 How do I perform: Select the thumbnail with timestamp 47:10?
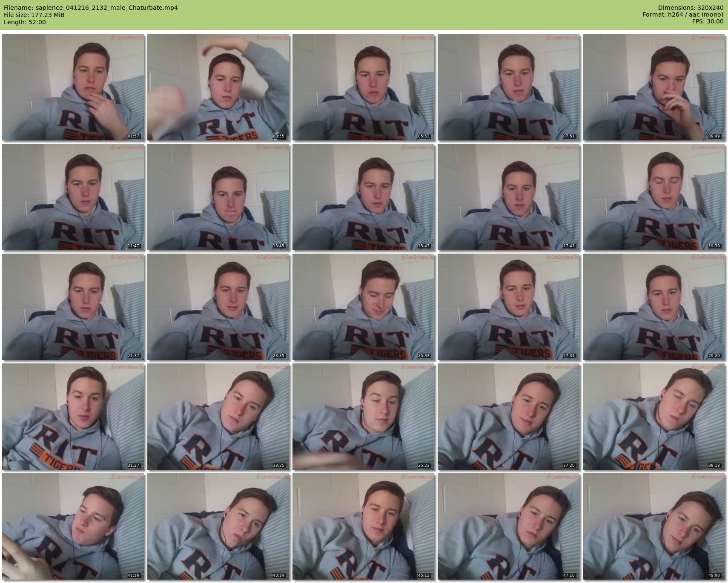pos(509,526)
